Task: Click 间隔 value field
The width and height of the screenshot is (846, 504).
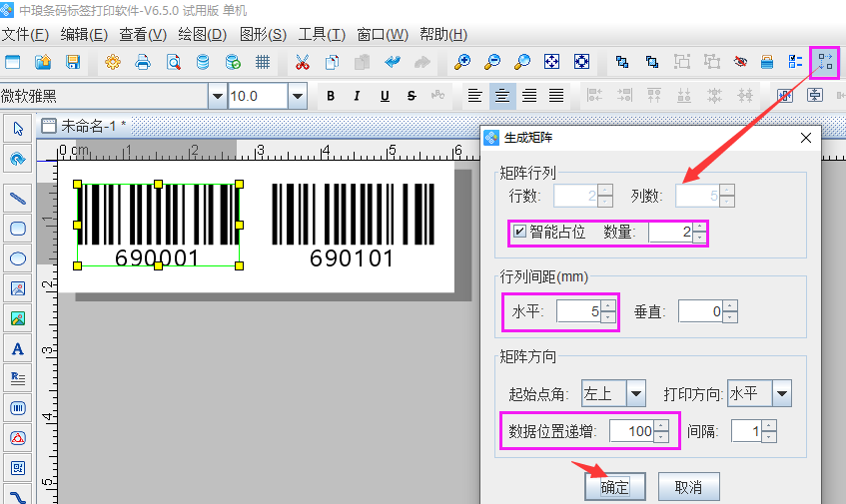Action: (x=746, y=431)
